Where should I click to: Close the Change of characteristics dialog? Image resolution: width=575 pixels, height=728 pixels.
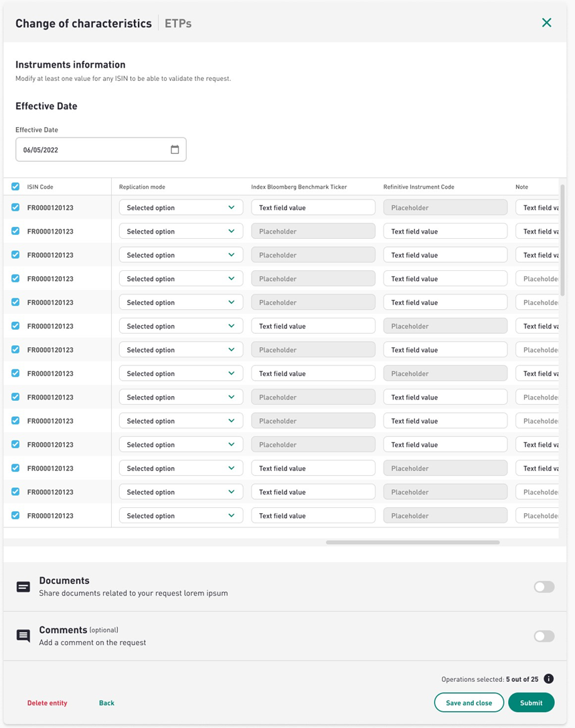tap(546, 23)
